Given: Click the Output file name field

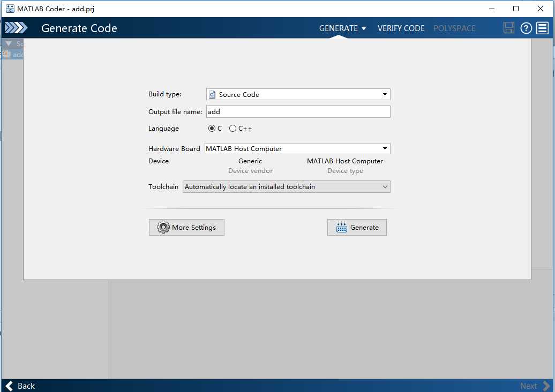Looking at the screenshot, I should pos(298,112).
